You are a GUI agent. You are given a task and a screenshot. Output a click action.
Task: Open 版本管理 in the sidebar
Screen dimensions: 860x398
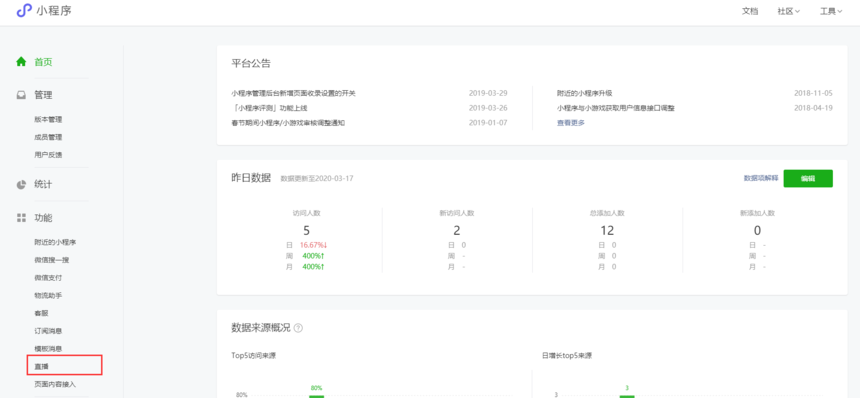pos(48,120)
